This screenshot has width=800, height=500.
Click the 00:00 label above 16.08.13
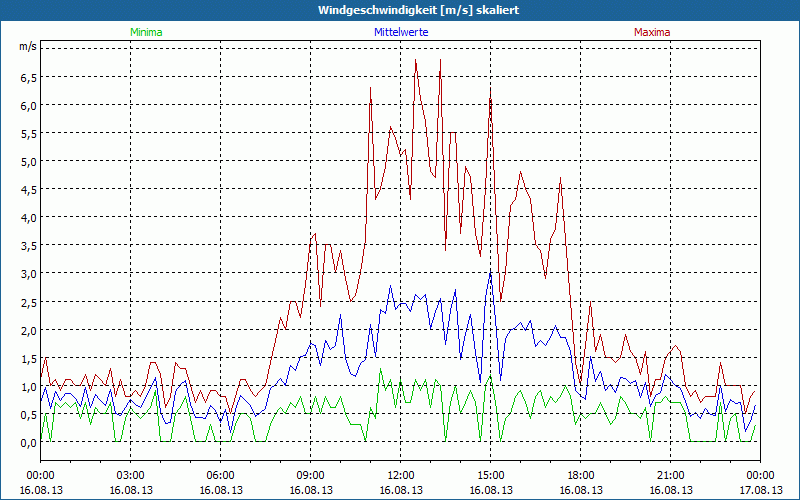(x=41, y=476)
